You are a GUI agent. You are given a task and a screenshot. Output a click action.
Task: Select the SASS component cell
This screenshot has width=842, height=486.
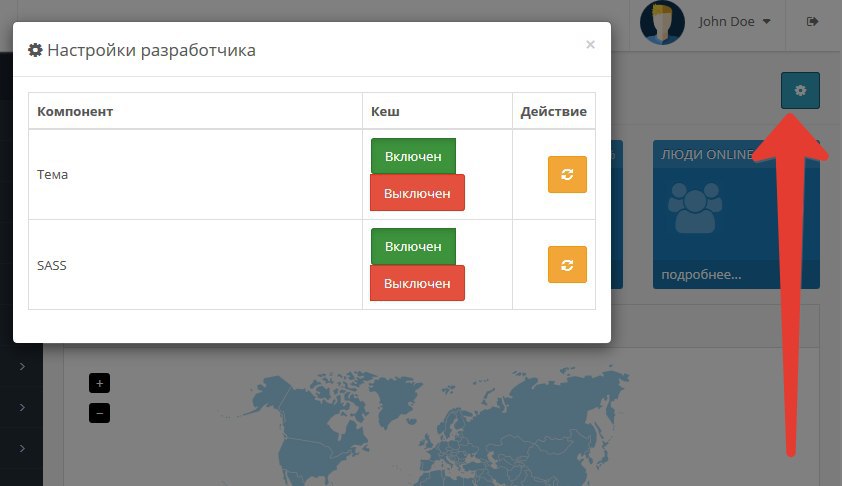pyautogui.click(x=195, y=265)
